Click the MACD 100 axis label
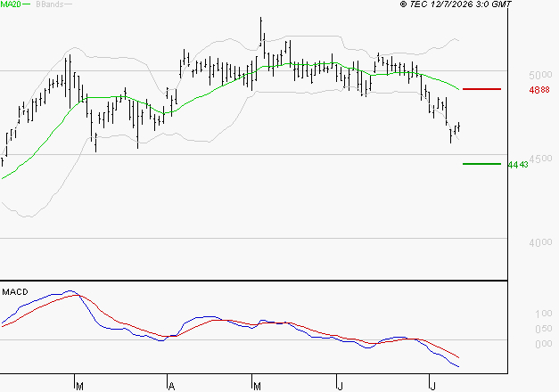559x392 pixels. click(544, 314)
